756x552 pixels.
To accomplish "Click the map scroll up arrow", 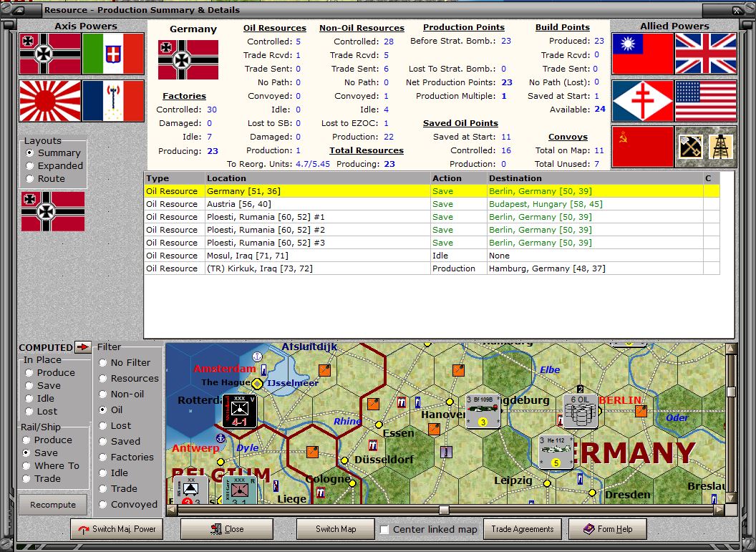I will click(x=731, y=348).
